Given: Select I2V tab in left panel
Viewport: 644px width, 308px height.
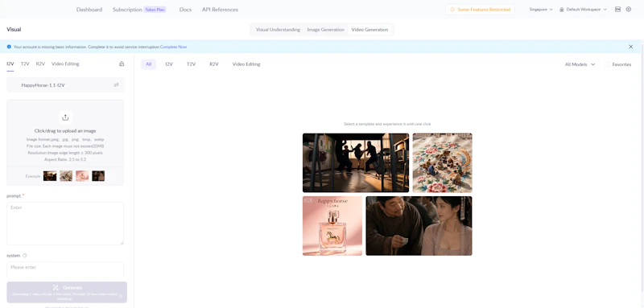Looking at the screenshot, I should (10, 64).
